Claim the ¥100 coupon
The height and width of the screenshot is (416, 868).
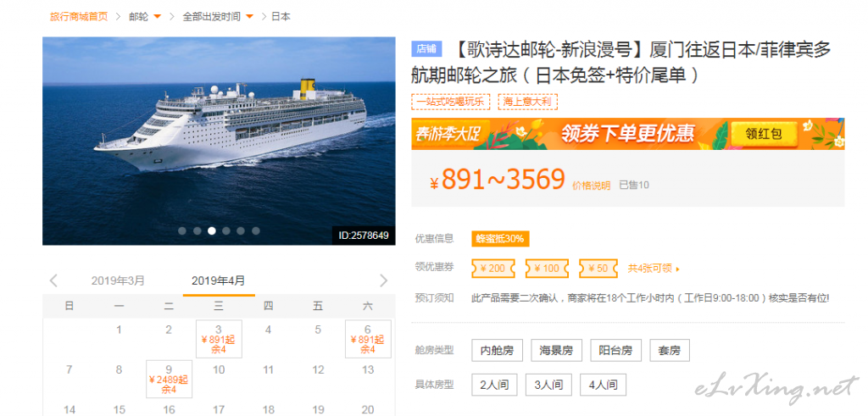pyautogui.click(x=547, y=269)
